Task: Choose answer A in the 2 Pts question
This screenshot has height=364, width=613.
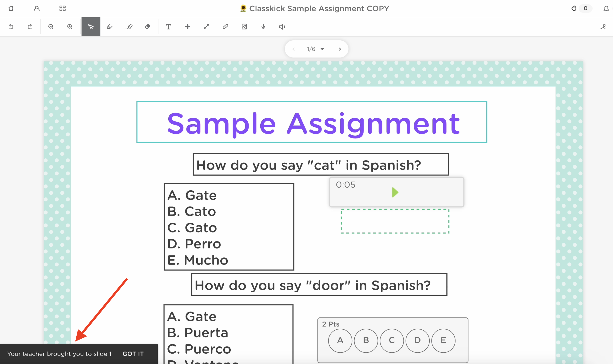Action: tap(340, 340)
